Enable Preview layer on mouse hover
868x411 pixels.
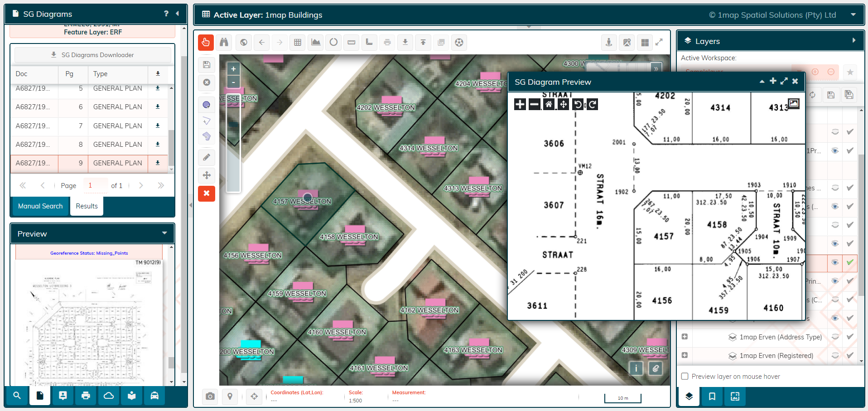tap(685, 376)
